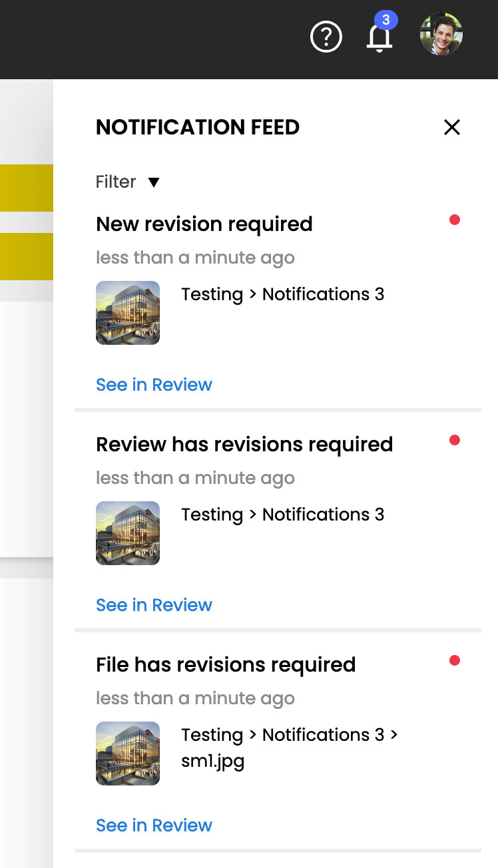Open the help question mark icon
Screen dimensions: 498x868
coord(326,37)
